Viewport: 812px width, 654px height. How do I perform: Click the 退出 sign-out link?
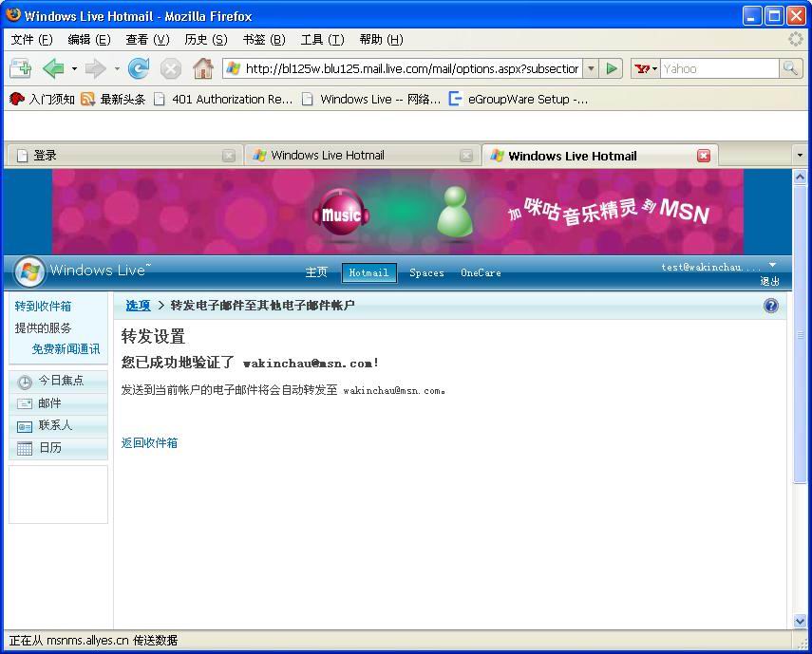click(x=769, y=281)
